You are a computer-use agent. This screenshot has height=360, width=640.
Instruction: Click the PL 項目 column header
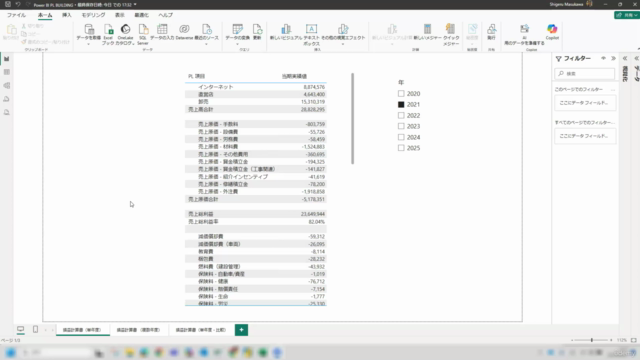point(196,76)
